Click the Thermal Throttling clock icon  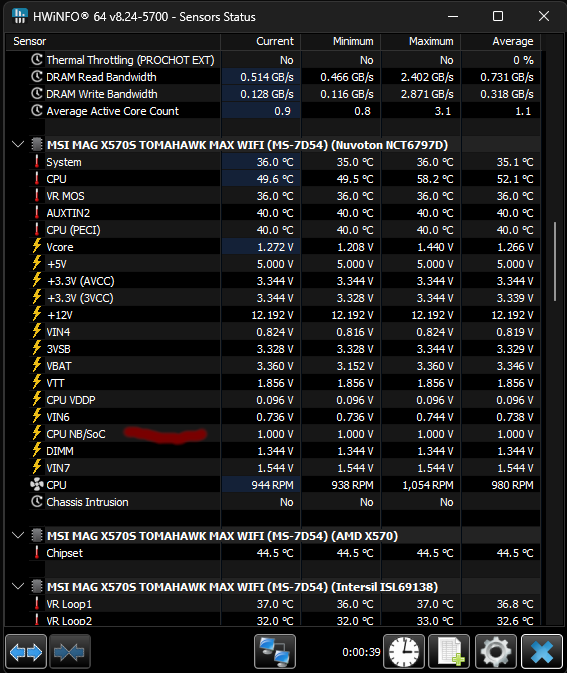point(37,60)
